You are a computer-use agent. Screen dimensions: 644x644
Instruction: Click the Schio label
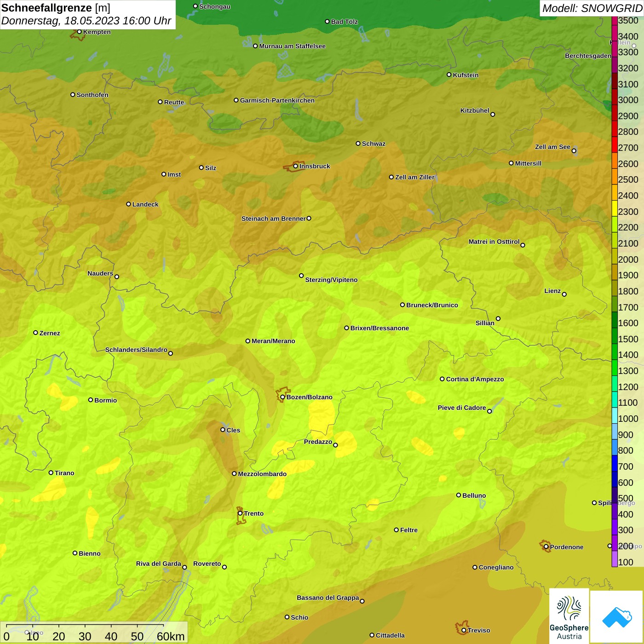[x=299, y=617]
